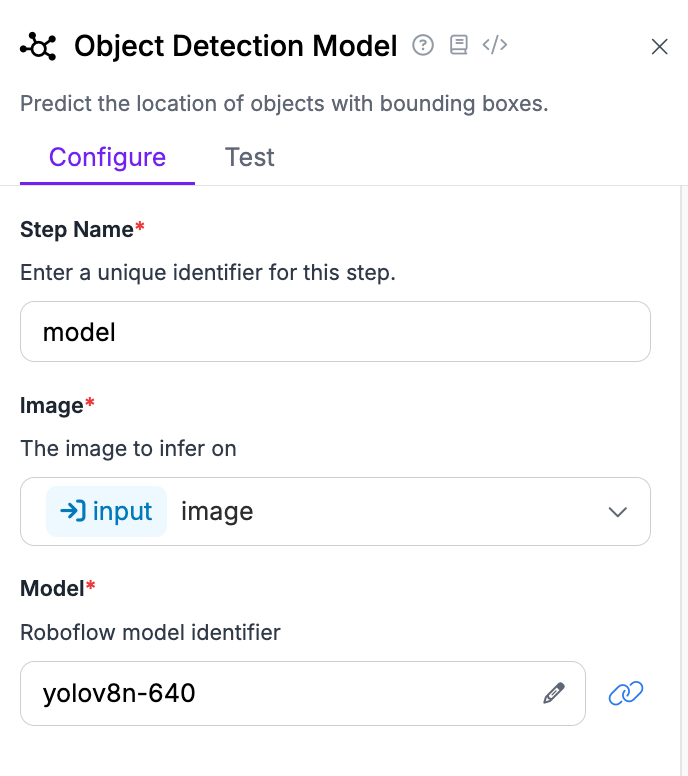This screenshot has height=776, width=688.
Task: Switch to the Test tab
Action: point(249,158)
